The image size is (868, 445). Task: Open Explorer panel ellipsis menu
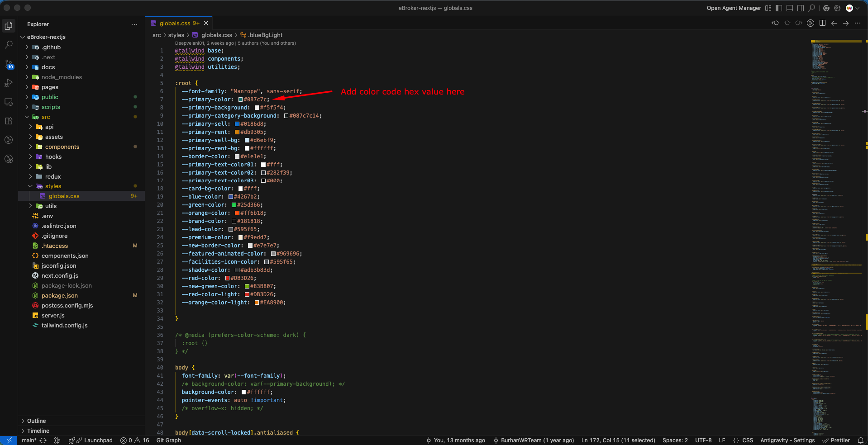click(x=134, y=24)
